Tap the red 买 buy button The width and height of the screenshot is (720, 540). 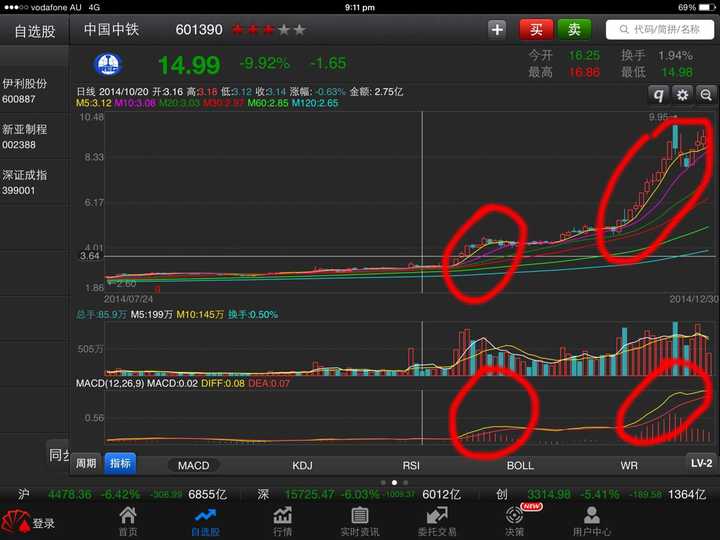[535, 30]
